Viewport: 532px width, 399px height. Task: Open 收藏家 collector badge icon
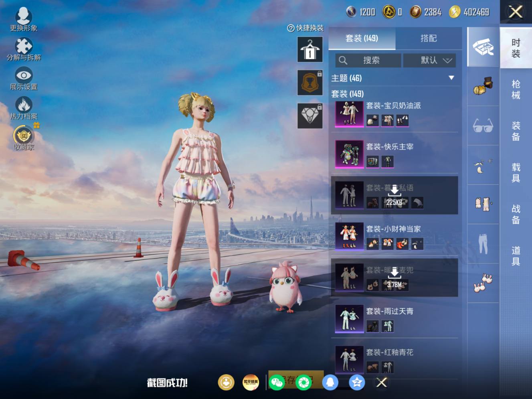(24, 138)
